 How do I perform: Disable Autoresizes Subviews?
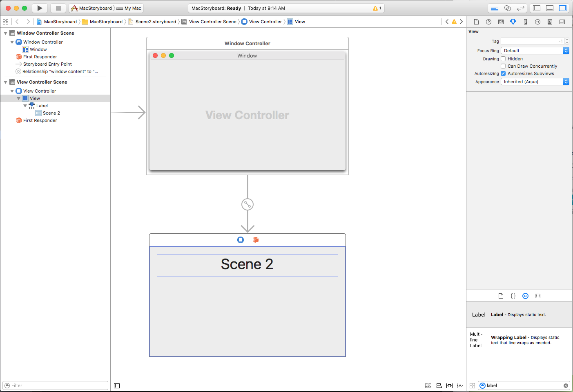point(503,73)
